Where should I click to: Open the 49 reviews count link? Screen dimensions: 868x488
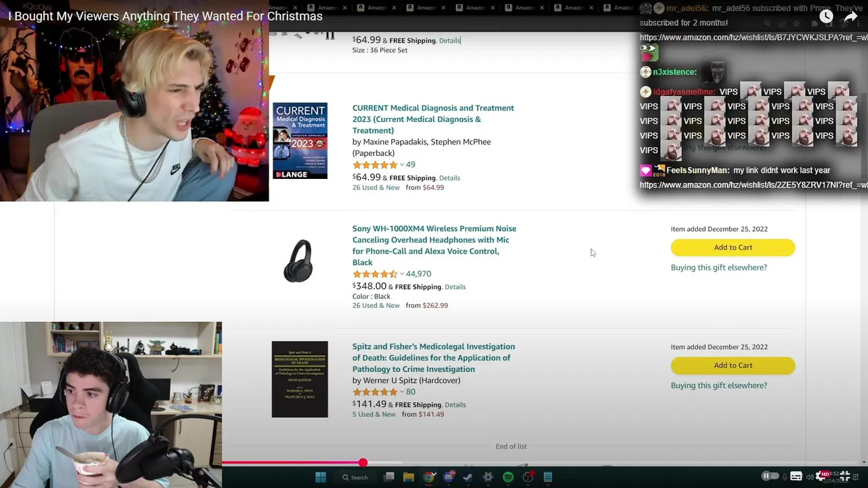(410, 165)
